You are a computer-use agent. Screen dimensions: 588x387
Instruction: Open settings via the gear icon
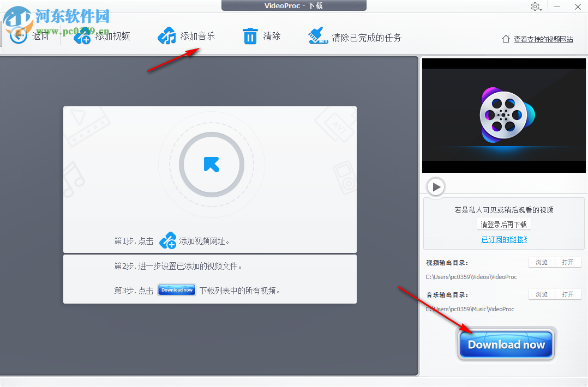[x=536, y=7]
